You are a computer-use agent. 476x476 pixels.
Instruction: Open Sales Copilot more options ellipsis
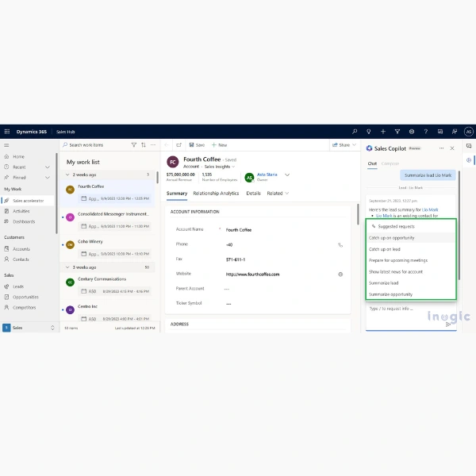441,148
